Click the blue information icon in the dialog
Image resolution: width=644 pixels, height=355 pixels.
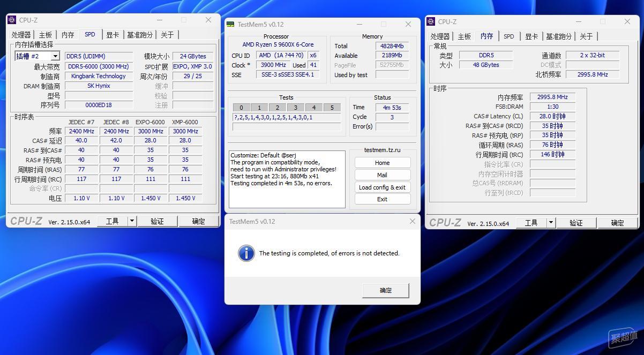point(246,253)
